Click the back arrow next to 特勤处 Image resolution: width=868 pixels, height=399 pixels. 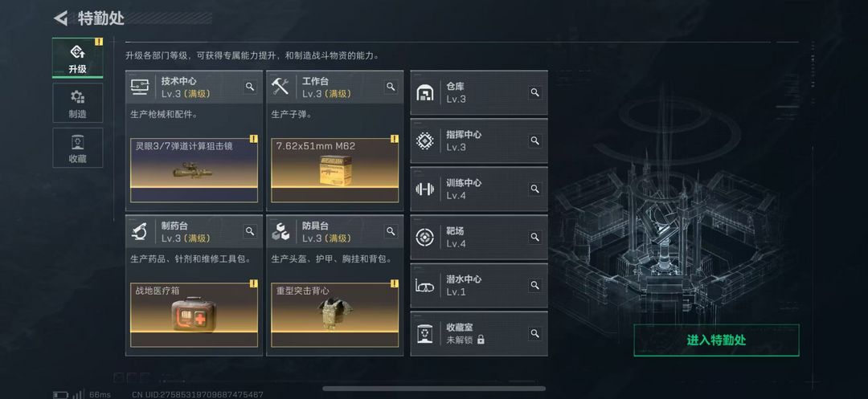pos(59,18)
